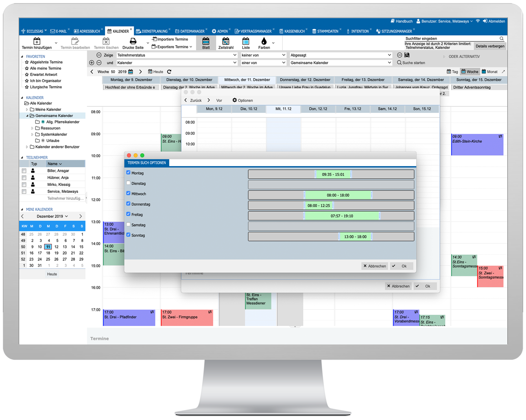Screen dimensions: 526x420
Task: Go to previous month in mini calendar
Action: coord(22,216)
